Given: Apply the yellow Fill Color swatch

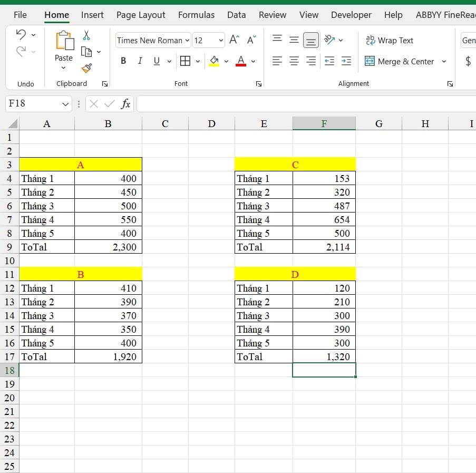Looking at the screenshot, I should (214, 61).
